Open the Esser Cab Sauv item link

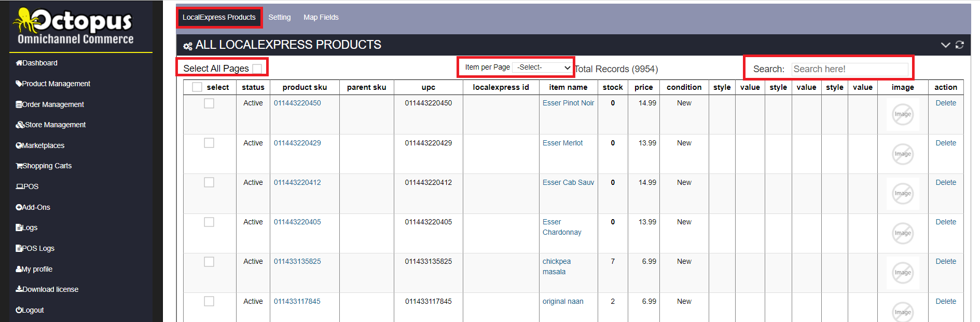[568, 182]
